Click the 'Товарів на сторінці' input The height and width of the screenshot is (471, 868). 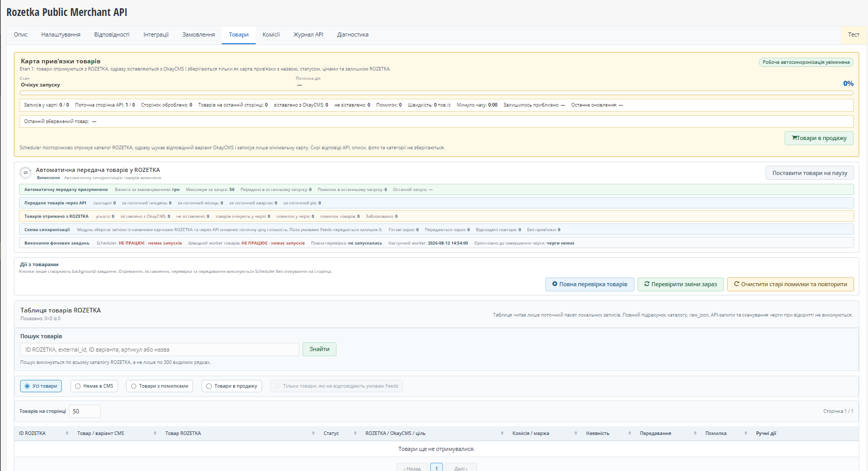(x=85, y=411)
